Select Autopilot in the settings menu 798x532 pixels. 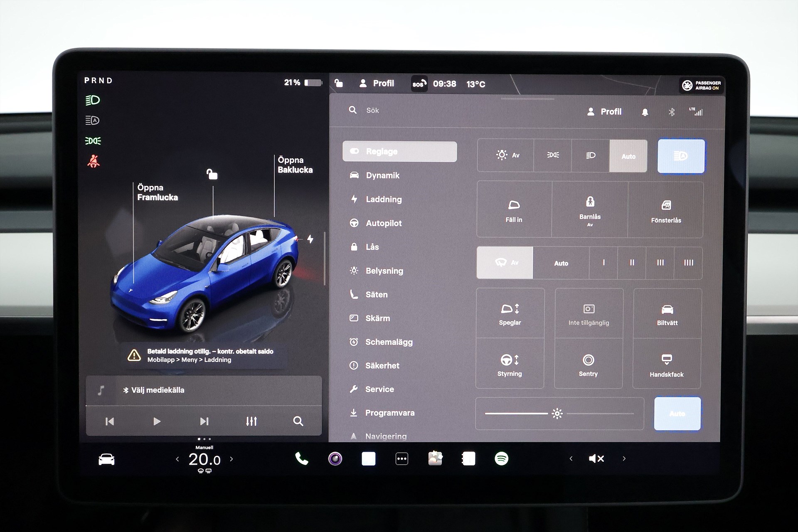click(x=383, y=223)
